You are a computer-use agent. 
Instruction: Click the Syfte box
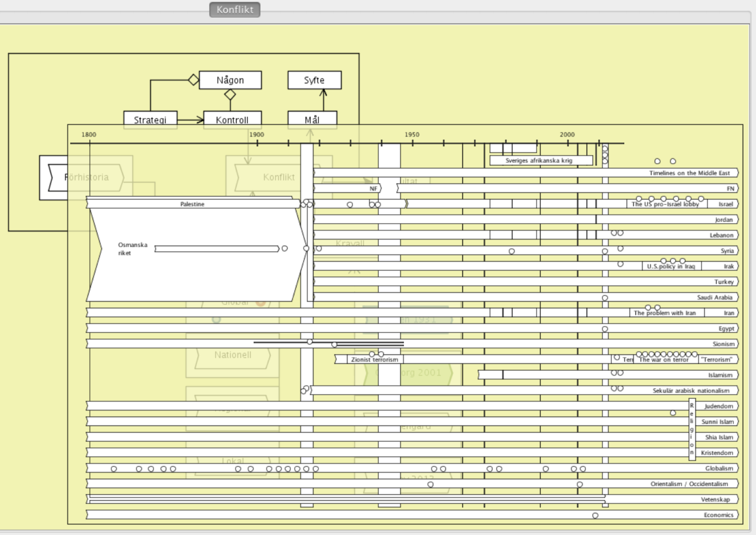314,80
